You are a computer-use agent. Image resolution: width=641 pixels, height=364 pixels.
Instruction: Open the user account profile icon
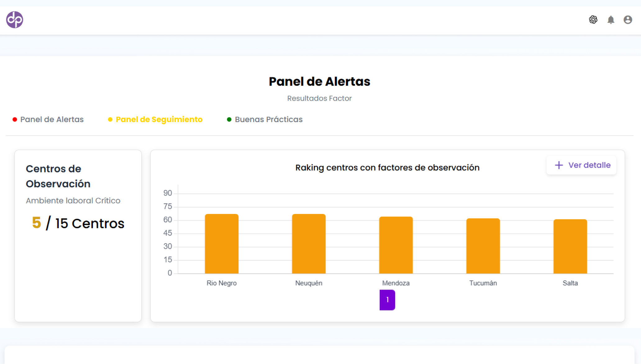point(628,20)
